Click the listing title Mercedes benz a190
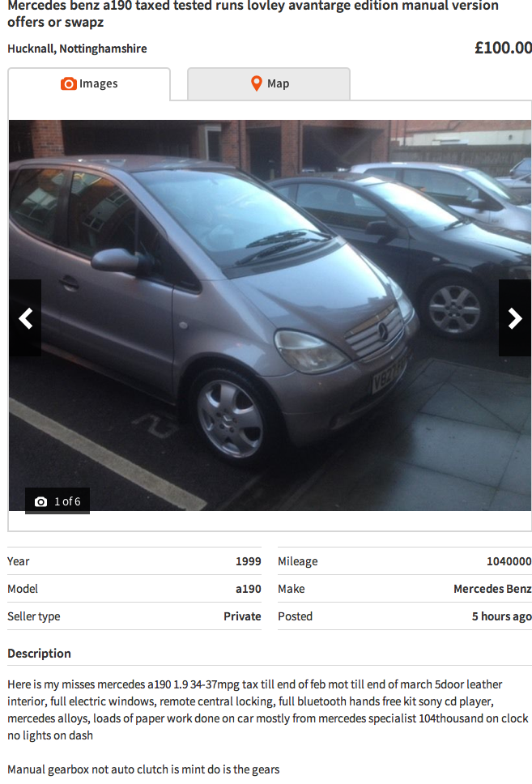Image resolution: width=532 pixels, height=784 pixels. 253,14
